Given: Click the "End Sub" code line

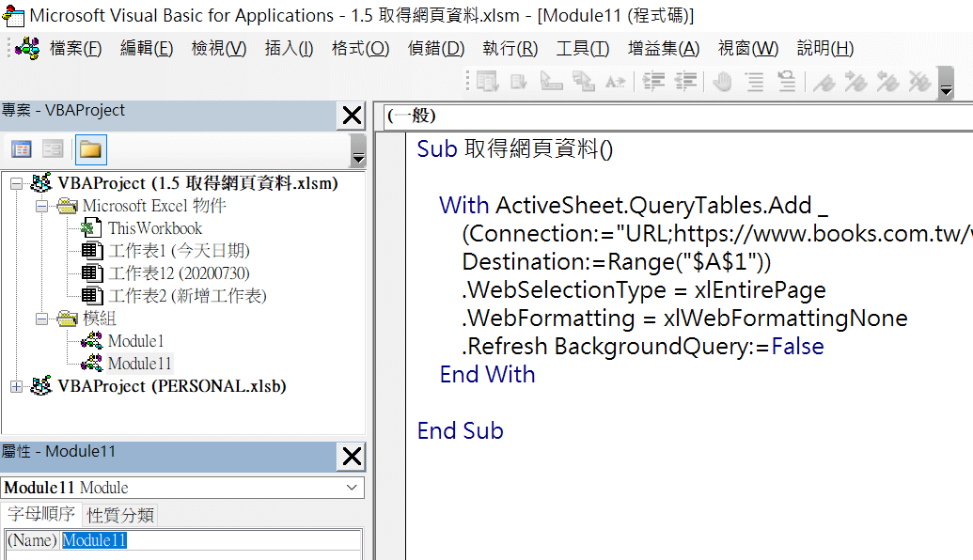Looking at the screenshot, I should pyautogui.click(x=460, y=430).
